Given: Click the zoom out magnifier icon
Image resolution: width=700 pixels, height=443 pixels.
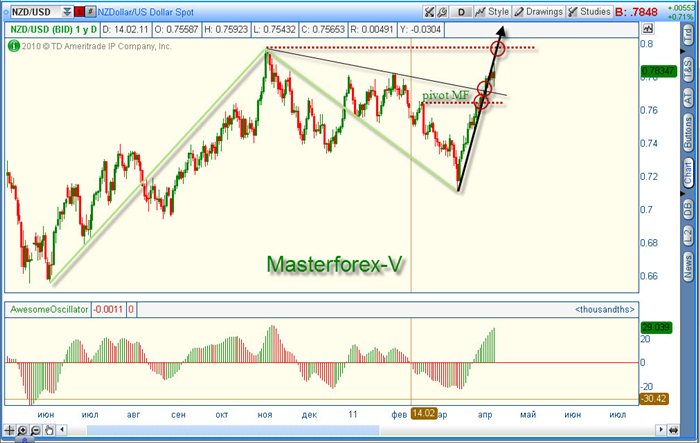Looking at the screenshot, I should (35, 430).
